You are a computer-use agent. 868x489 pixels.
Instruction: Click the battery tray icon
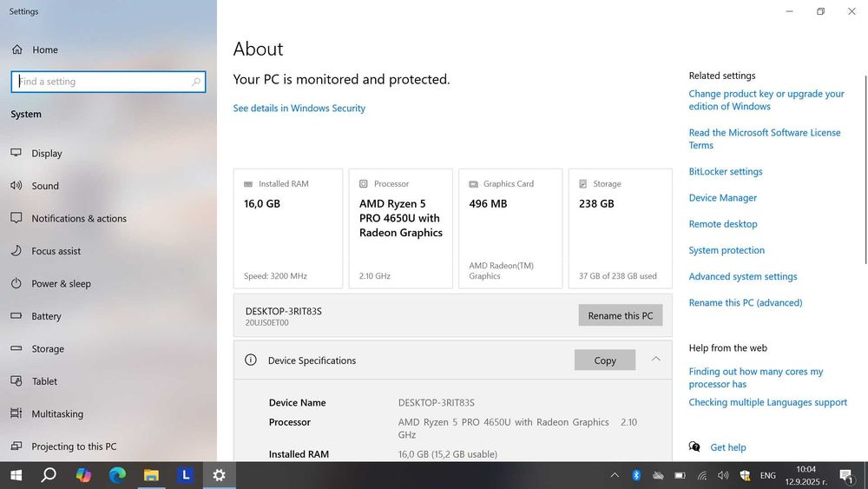coord(680,475)
